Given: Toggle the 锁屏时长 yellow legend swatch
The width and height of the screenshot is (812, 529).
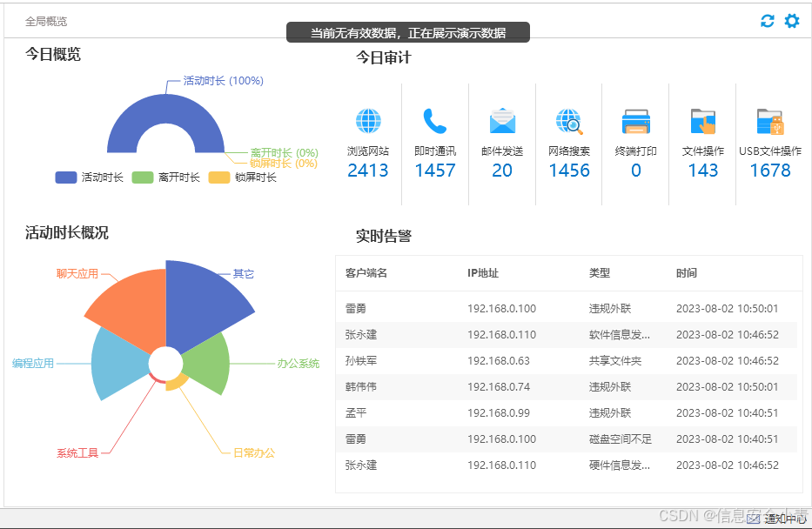Looking at the screenshot, I should point(219,177).
